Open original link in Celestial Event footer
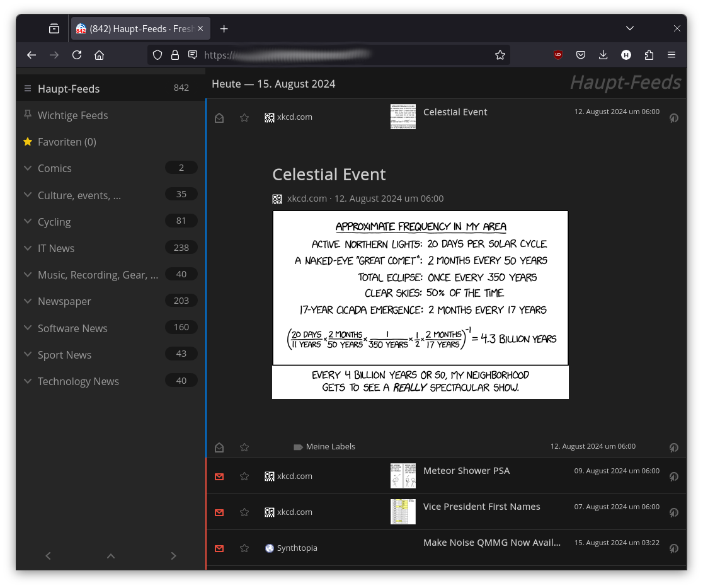 click(x=673, y=447)
